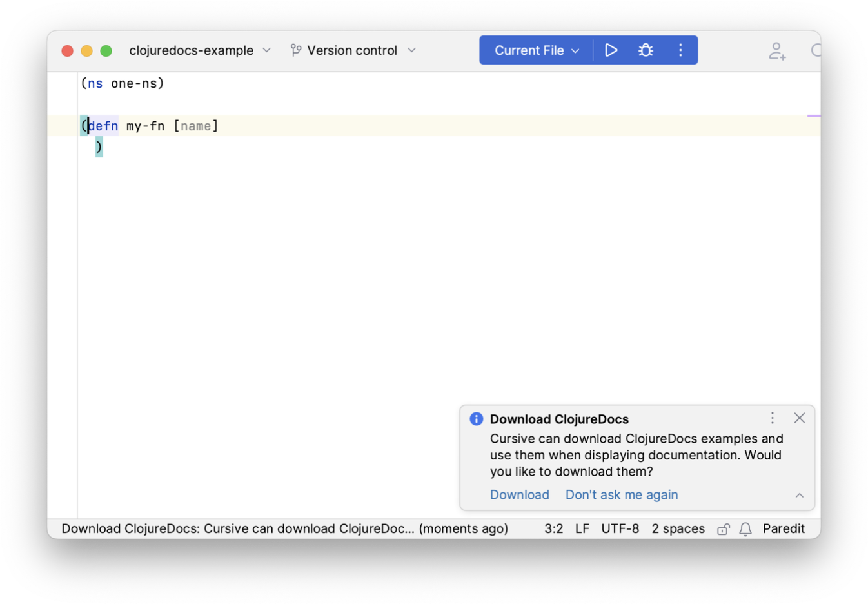
Task: Click the purple marker in the scrollbar stripe
Action: tap(814, 116)
